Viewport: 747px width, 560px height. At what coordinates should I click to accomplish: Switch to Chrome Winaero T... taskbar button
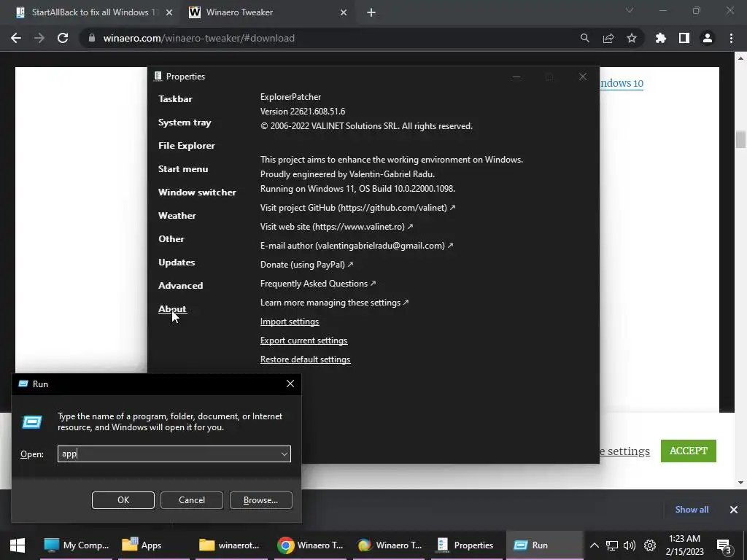coord(311,545)
